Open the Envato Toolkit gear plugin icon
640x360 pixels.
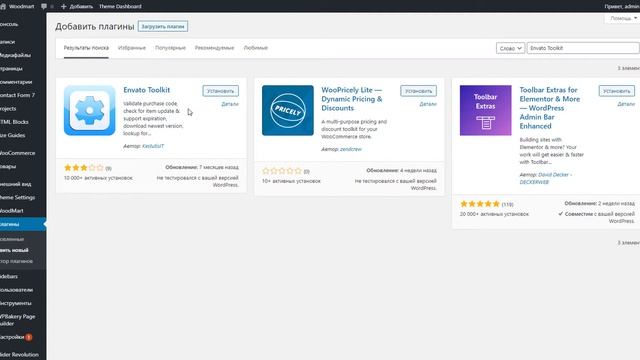[x=89, y=110]
